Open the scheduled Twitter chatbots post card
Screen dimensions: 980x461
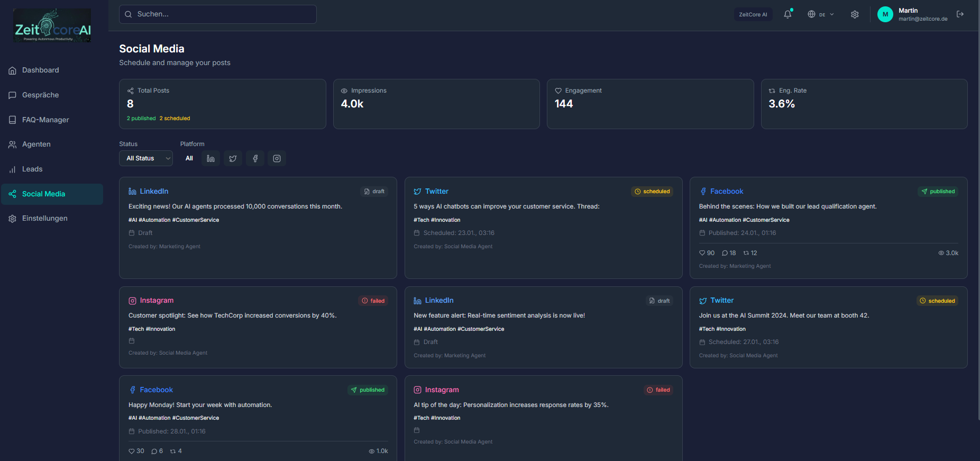pos(543,228)
